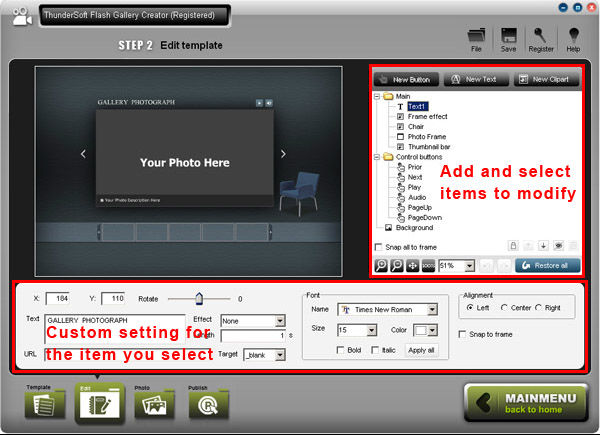
Task: Select the Photo Frame tree item
Action: [429, 136]
